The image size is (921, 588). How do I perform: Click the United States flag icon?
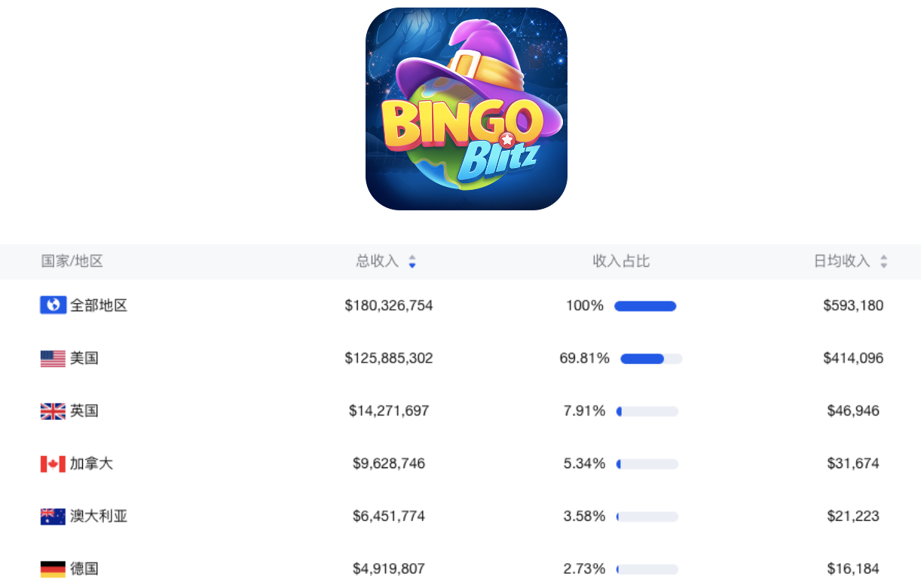coord(53,358)
